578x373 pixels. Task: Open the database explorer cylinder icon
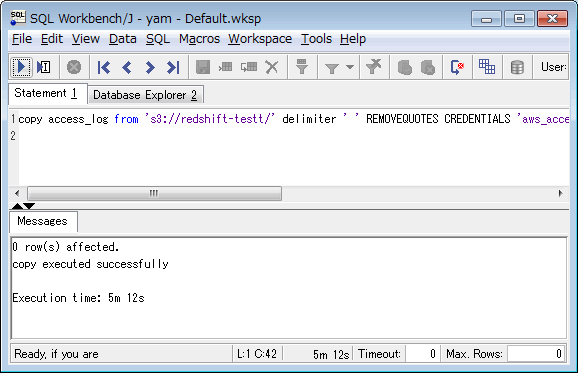coord(517,67)
